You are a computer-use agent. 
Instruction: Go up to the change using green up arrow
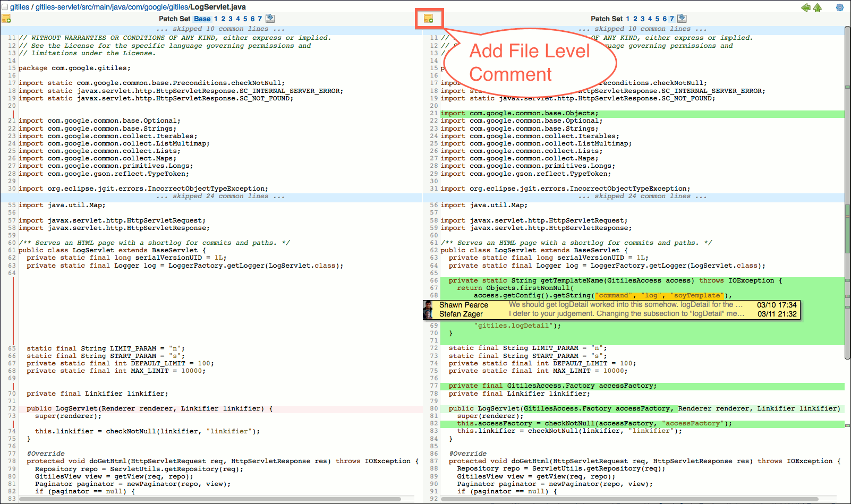pos(817,8)
